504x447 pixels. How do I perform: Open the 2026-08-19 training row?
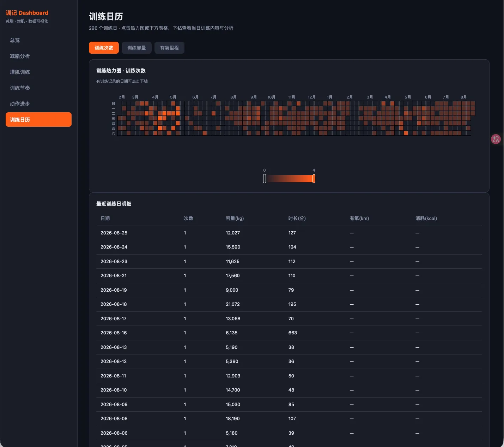click(x=289, y=290)
